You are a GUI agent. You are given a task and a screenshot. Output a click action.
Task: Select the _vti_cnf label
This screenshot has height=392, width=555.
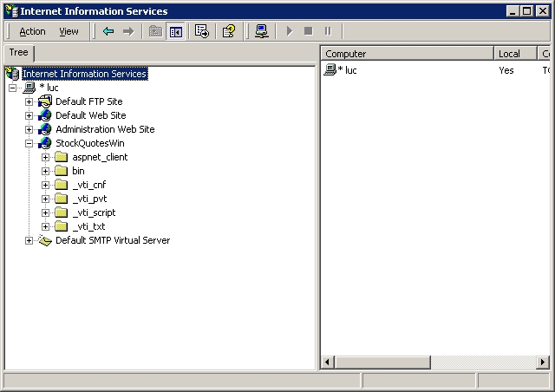89,185
